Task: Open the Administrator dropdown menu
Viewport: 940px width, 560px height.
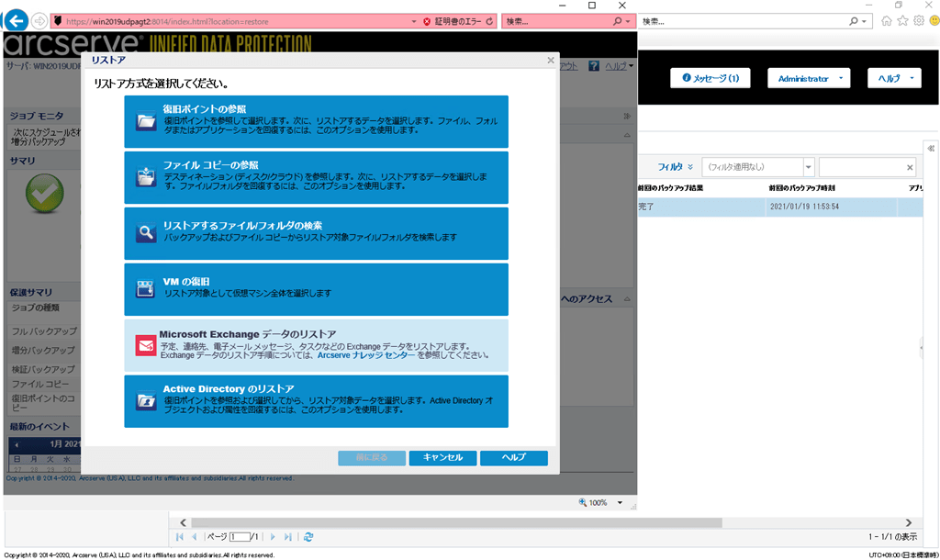Action: coord(809,78)
